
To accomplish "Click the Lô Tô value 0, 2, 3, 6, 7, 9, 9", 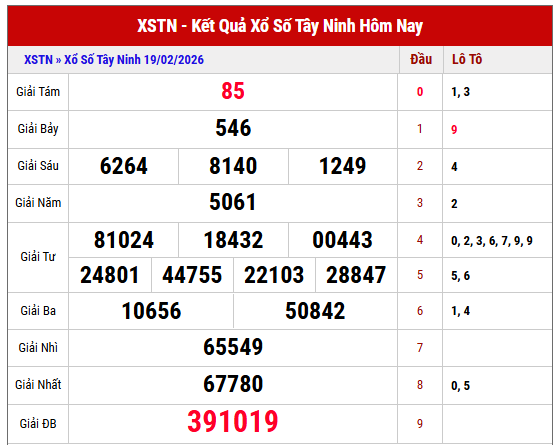I will click(492, 241).
